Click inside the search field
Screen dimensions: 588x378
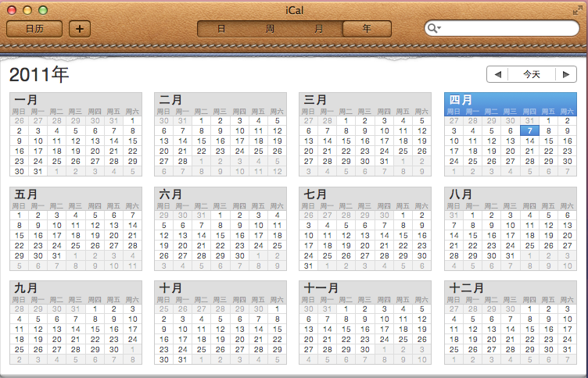502,28
